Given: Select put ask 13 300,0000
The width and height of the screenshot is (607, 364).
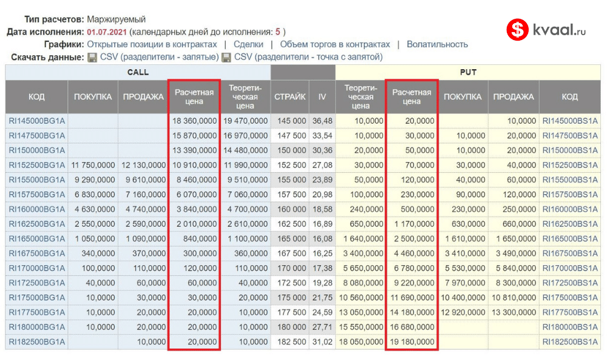Looking at the screenshot, I should [x=514, y=312].
